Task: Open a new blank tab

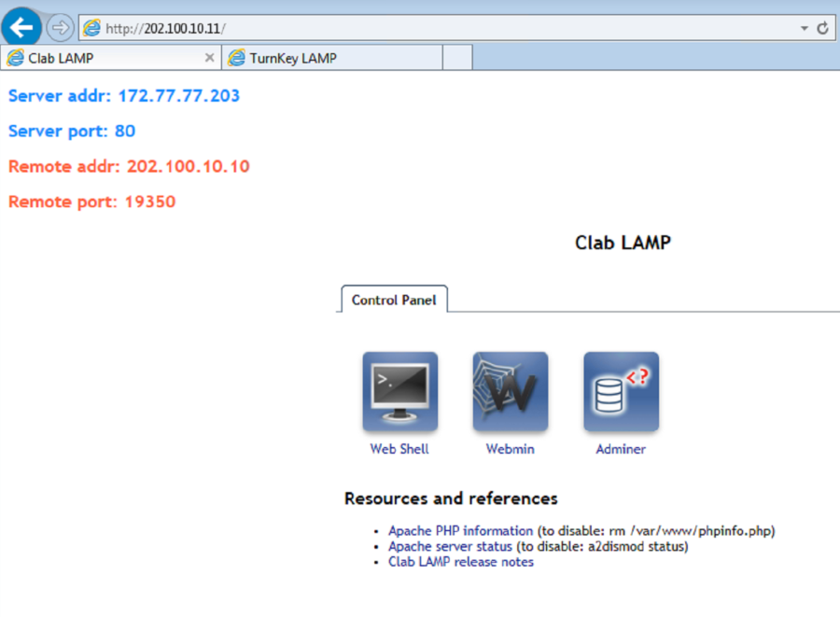Action: click(457, 57)
